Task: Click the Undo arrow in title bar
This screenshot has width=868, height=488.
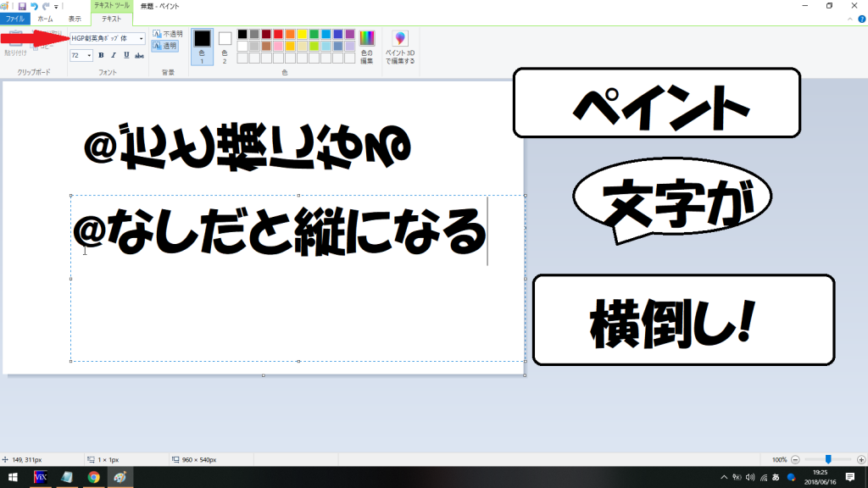Action: (34, 6)
